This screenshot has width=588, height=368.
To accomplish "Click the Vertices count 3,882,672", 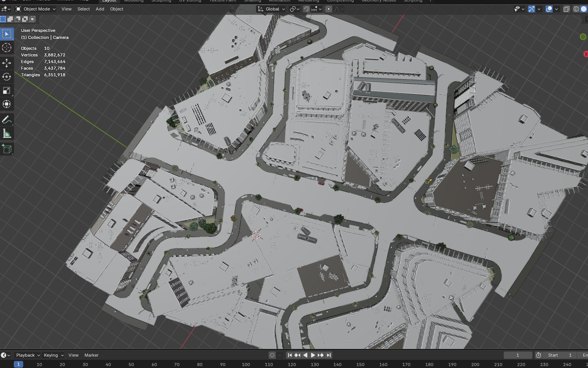I will pyautogui.click(x=55, y=55).
